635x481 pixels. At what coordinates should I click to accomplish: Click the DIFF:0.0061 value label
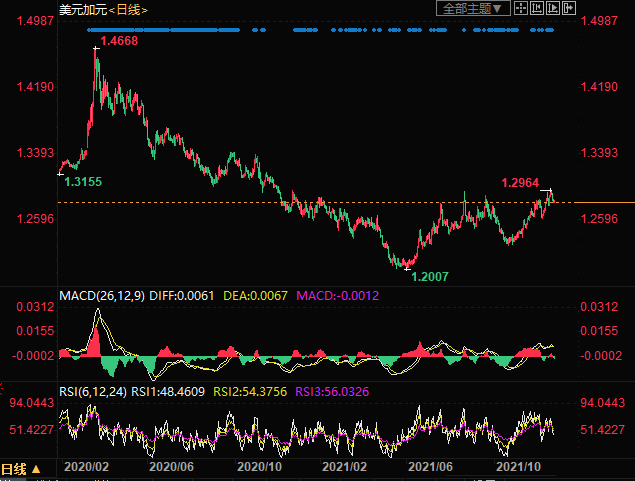(187, 296)
